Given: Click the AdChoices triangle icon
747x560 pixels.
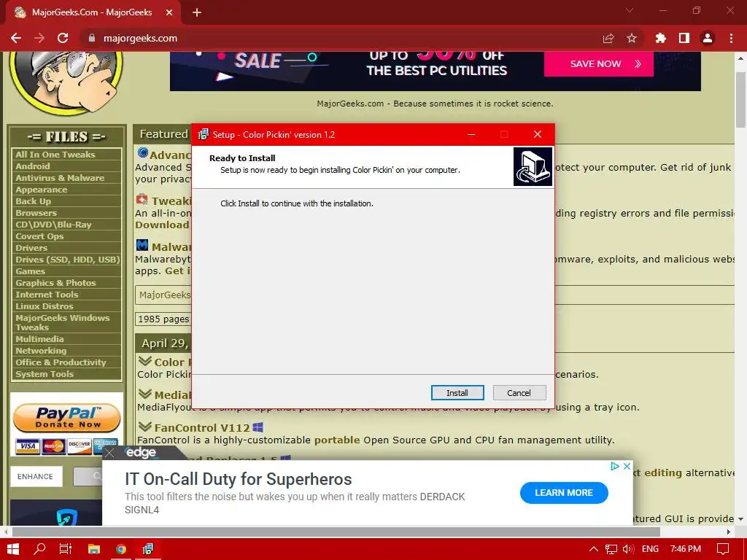Looking at the screenshot, I should (615, 466).
